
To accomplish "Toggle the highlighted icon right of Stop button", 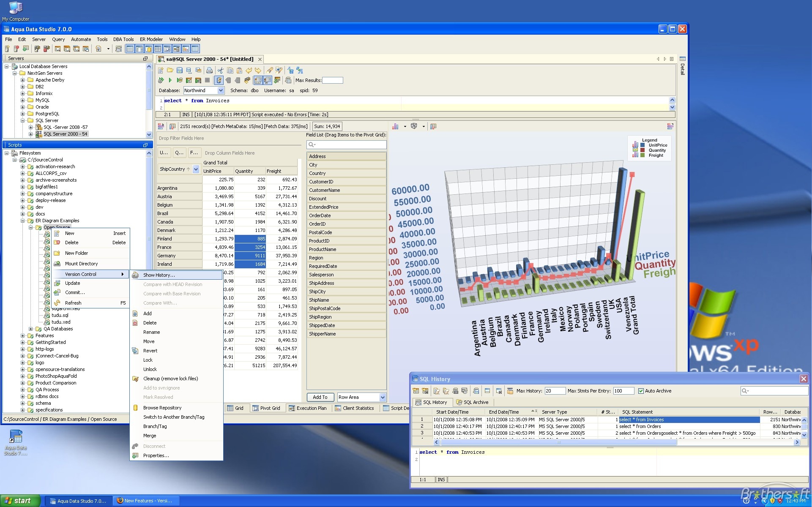I will click(x=219, y=80).
